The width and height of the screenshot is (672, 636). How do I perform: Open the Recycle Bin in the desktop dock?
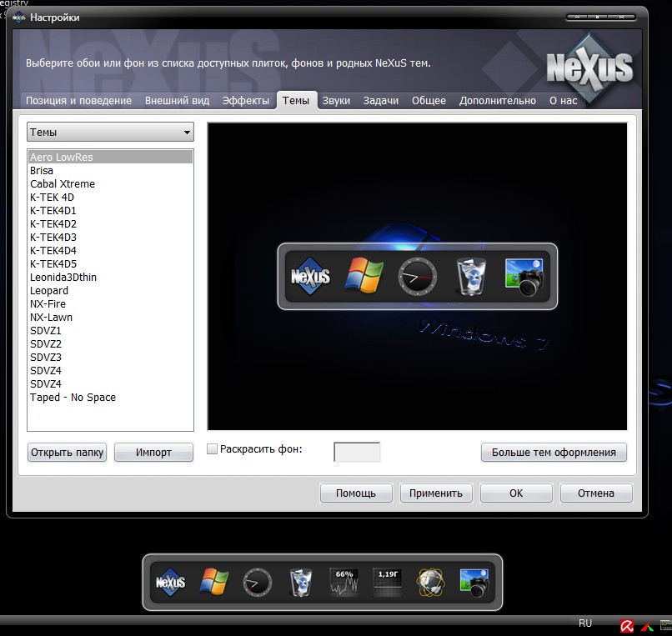click(x=300, y=582)
